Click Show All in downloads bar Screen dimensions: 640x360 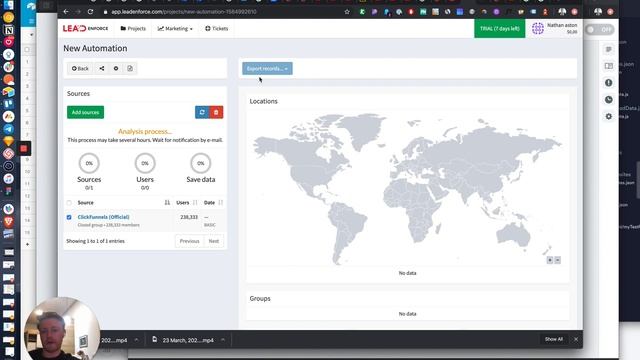(553, 339)
